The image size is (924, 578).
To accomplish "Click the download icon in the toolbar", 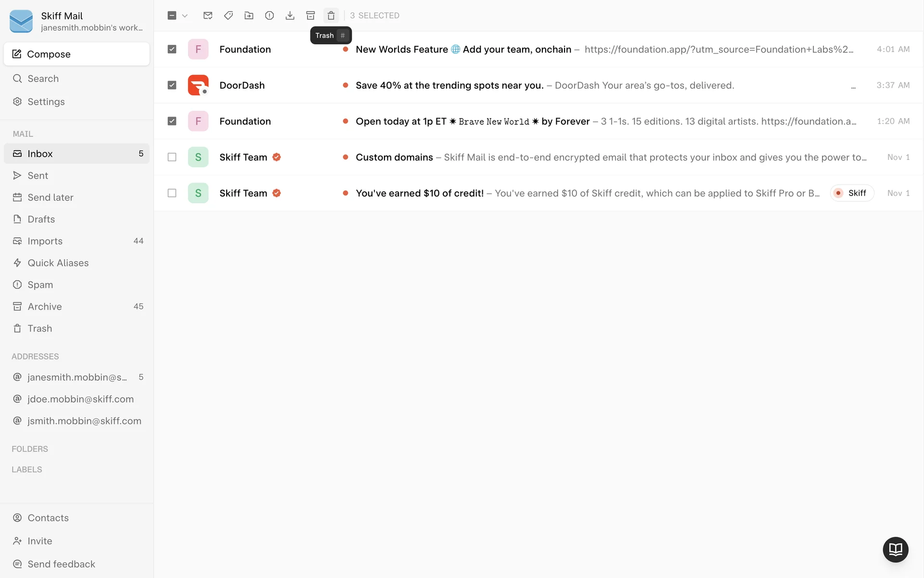I will pyautogui.click(x=290, y=15).
